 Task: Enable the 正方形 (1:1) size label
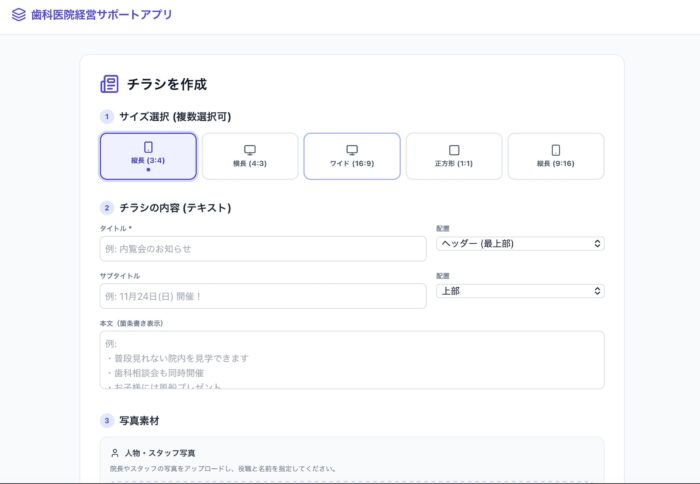[454, 162]
